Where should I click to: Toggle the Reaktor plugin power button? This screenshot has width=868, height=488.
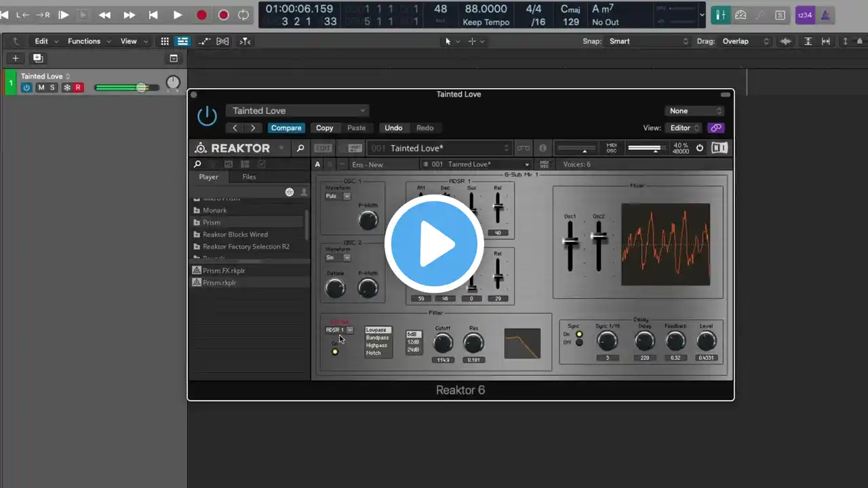[x=207, y=116]
